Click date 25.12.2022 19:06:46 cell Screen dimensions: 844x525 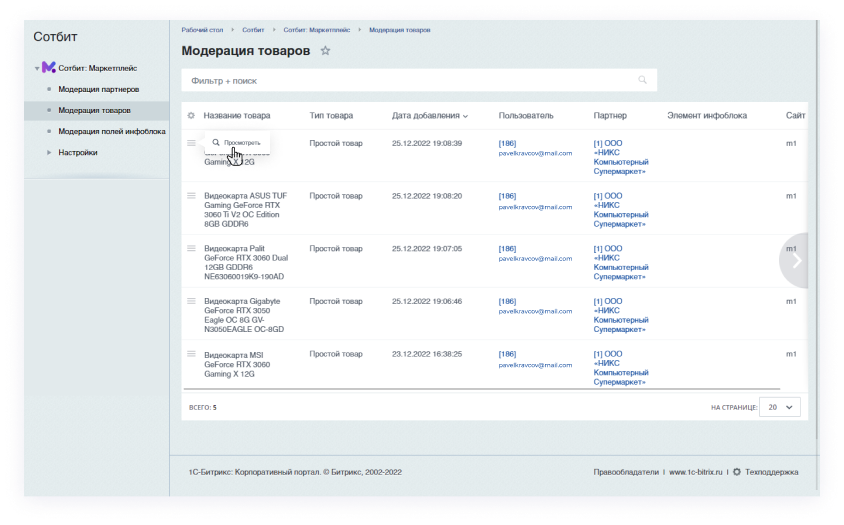click(x=427, y=301)
